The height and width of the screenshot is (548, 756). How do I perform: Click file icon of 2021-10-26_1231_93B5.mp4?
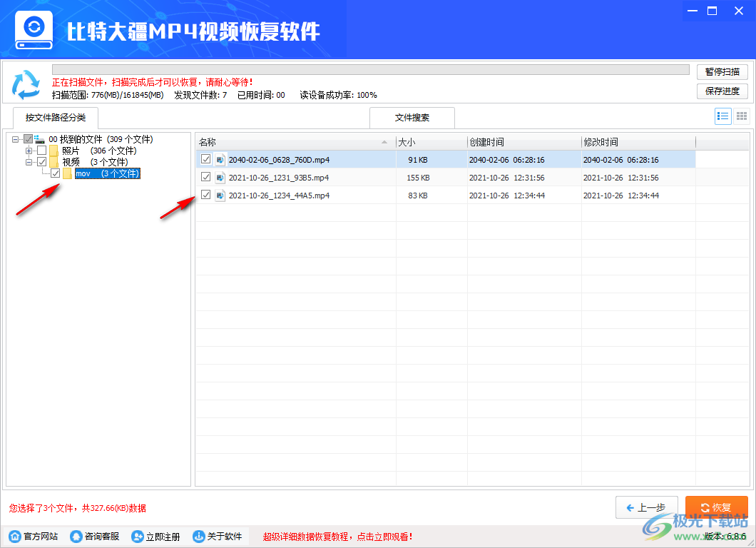coord(220,178)
